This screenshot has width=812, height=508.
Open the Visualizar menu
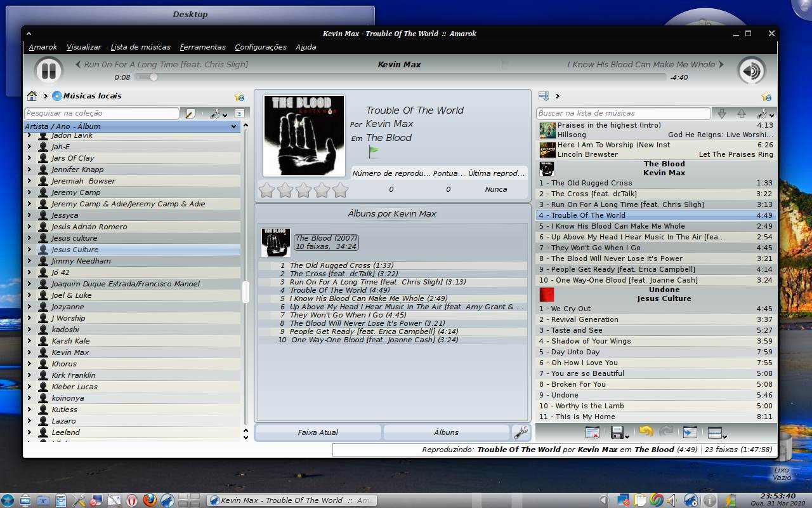84,47
